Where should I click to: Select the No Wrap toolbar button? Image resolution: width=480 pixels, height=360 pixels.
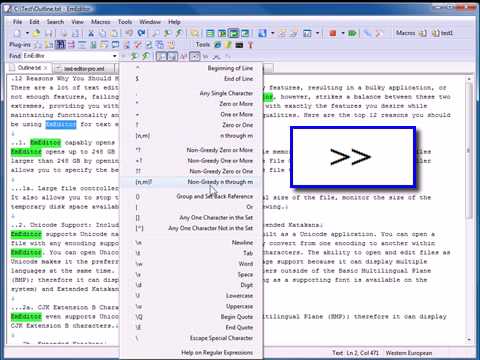pyautogui.click(x=210, y=33)
